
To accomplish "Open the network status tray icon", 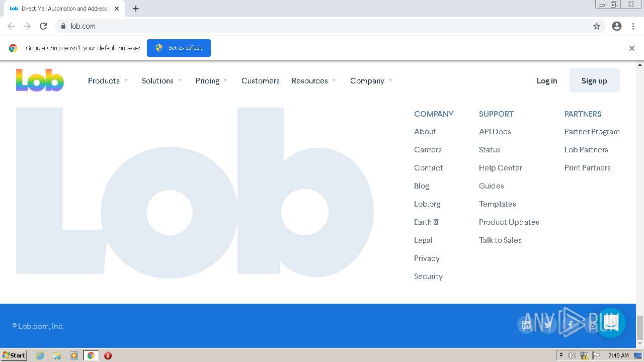I will tap(584, 355).
